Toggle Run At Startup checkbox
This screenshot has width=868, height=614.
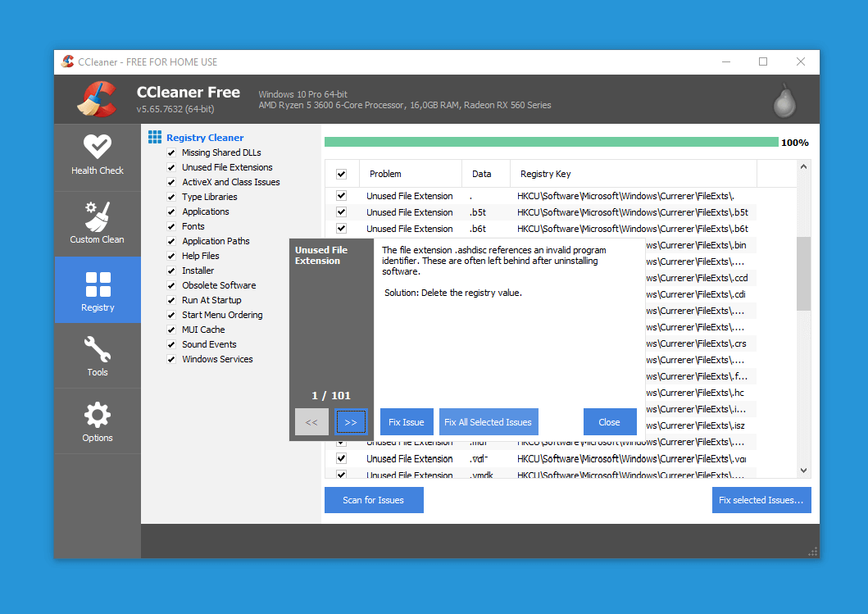pos(171,300)
